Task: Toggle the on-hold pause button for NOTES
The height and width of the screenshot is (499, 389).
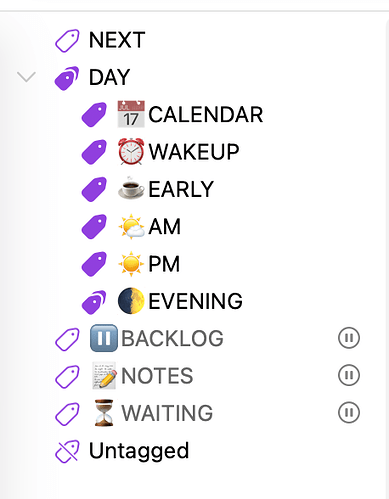Action: [x=349, y=375]
